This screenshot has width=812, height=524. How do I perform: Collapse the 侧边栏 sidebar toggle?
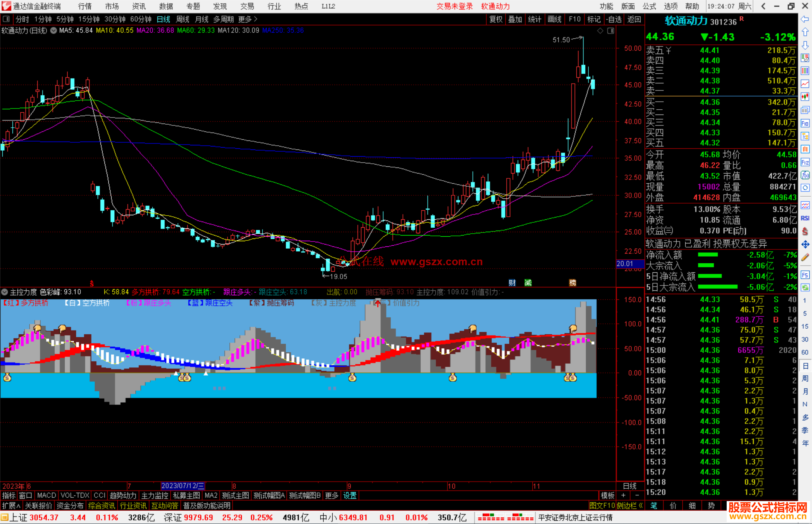pos(630,506)
